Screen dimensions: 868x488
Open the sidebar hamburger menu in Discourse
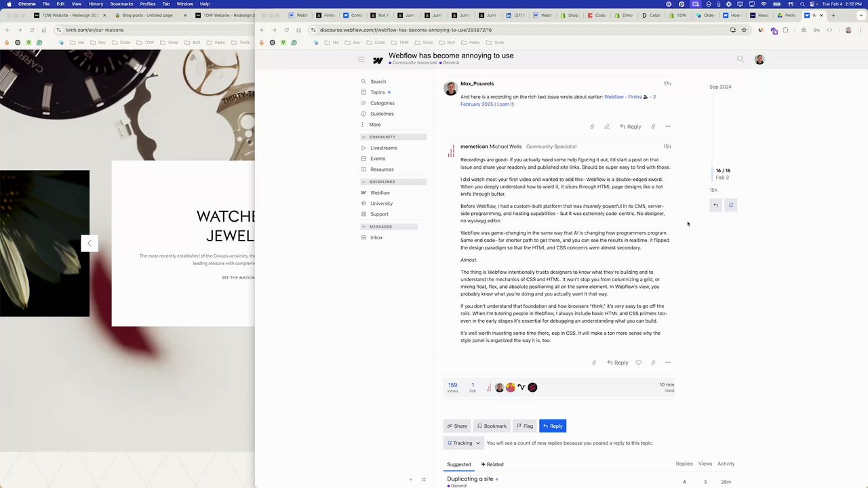click(361, 60)
